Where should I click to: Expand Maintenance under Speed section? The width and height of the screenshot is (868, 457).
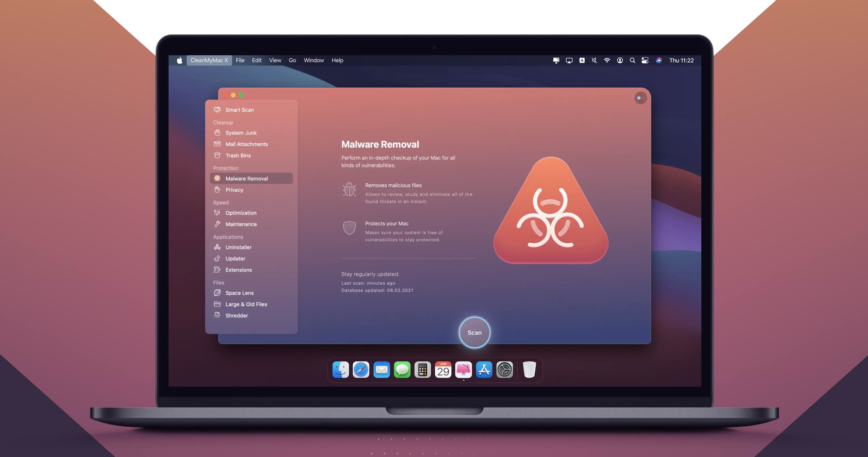pos(240,224)
